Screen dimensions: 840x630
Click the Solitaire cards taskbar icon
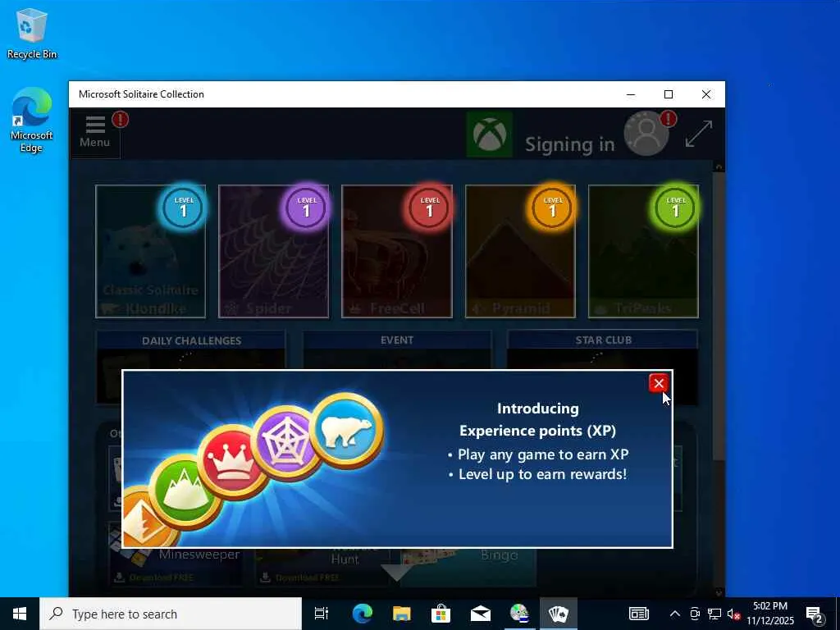[558, 614]
